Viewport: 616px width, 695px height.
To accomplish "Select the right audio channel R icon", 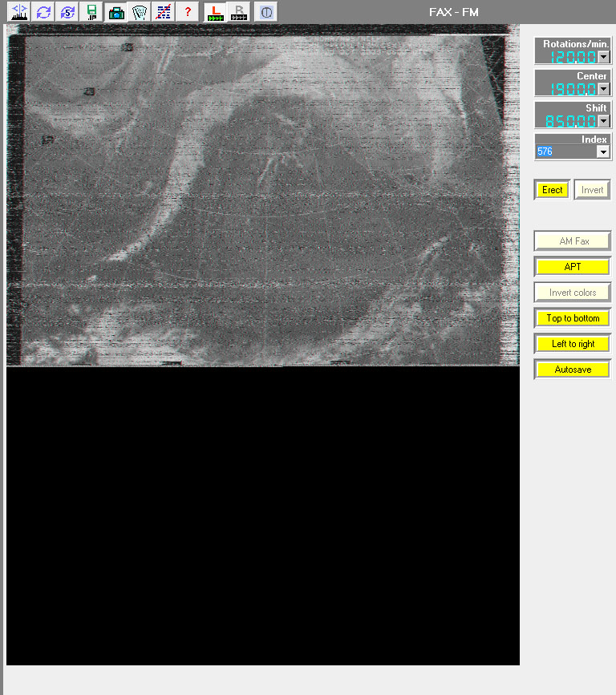I will [x=239, y=12].
